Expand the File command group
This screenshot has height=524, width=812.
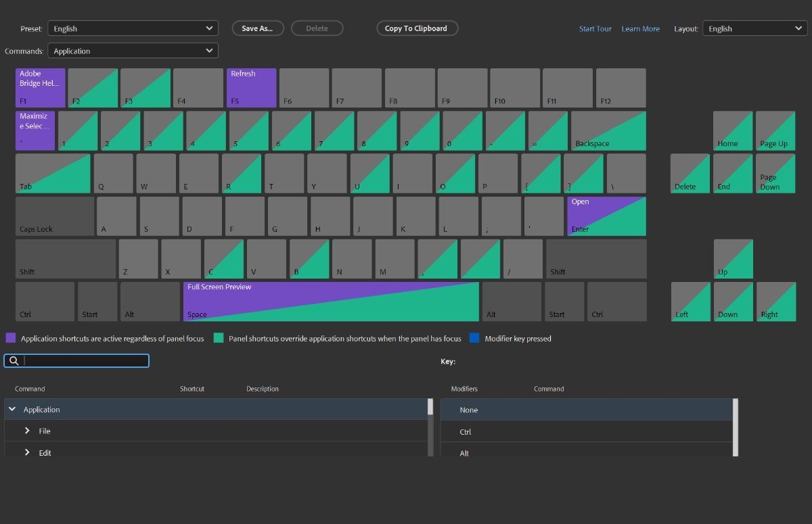point(27,431)
